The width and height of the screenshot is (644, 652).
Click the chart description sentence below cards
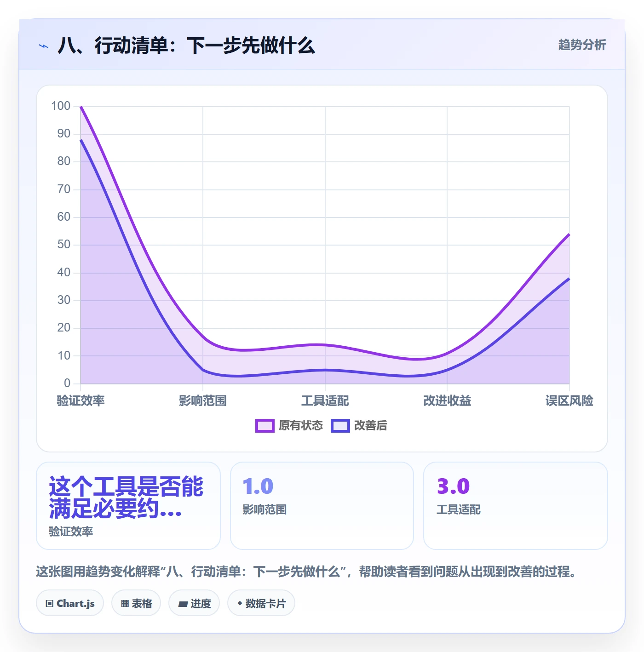[306, 572]
